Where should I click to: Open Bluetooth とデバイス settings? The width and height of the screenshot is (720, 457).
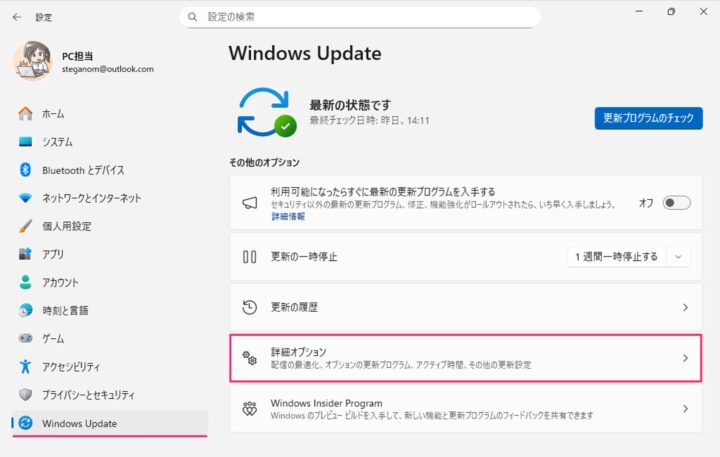(x=83, y=170)
